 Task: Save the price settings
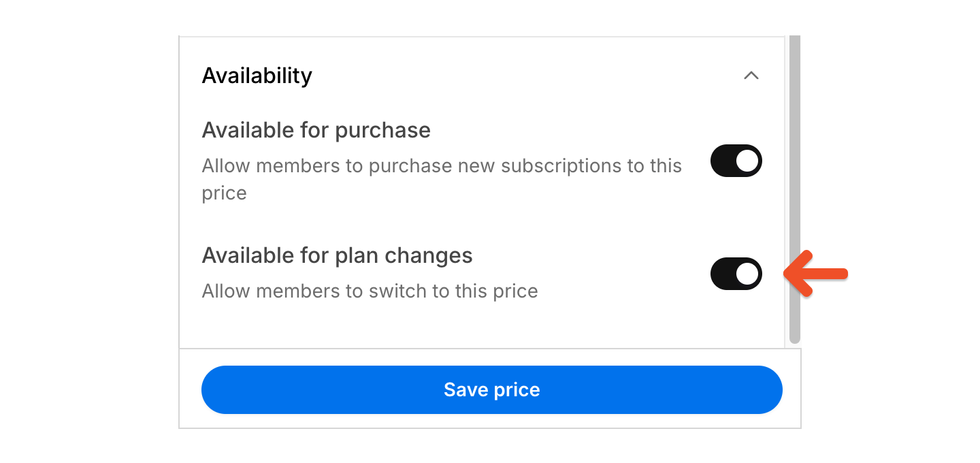pyautogui.click(x=491, y=389)
